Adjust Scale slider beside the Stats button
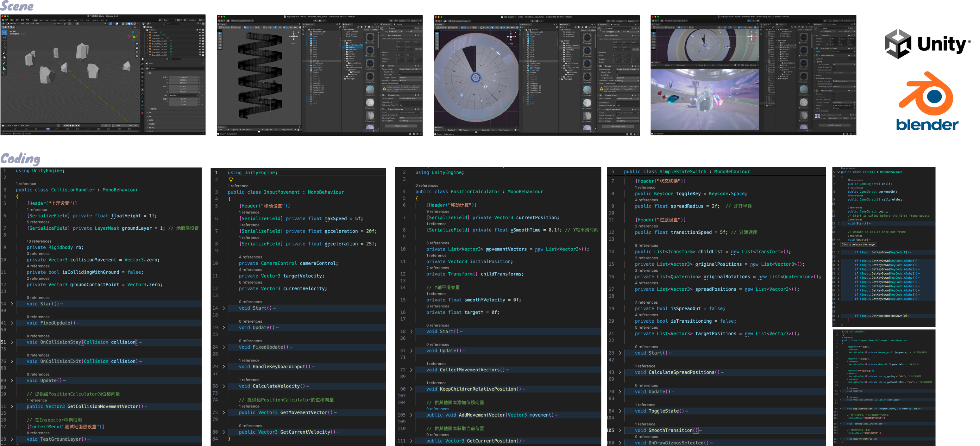Screen dimensions: 980x446 (707, 65)
